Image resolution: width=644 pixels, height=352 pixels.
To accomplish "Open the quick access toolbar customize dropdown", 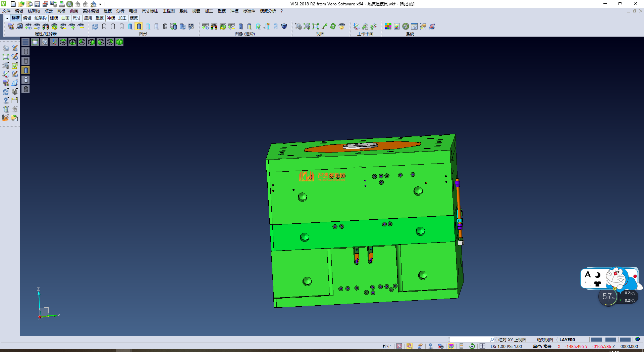I will (x=100, y=4).
